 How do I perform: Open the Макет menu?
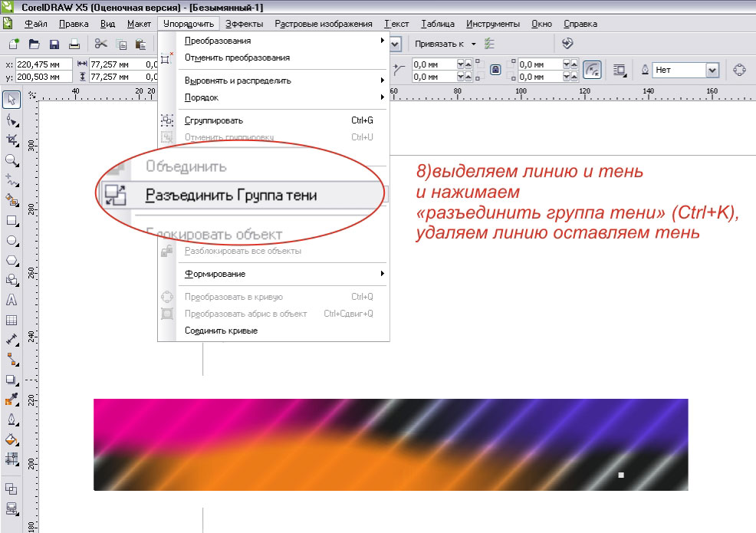139,24
